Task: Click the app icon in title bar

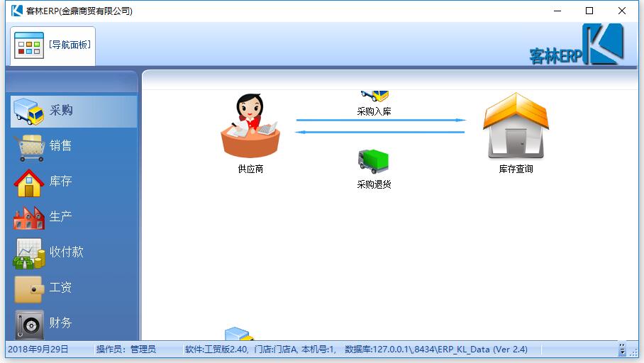Action: pos(17,11)
